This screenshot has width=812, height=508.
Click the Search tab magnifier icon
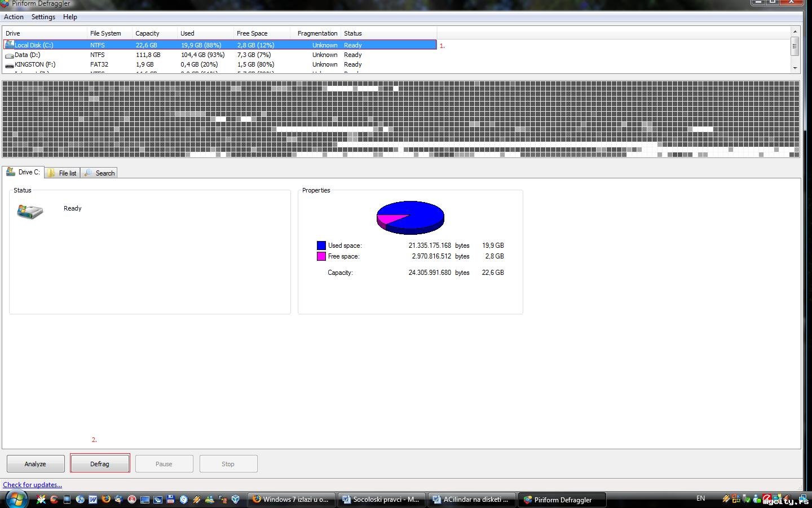pyautogui.click(x=88, y=173)
